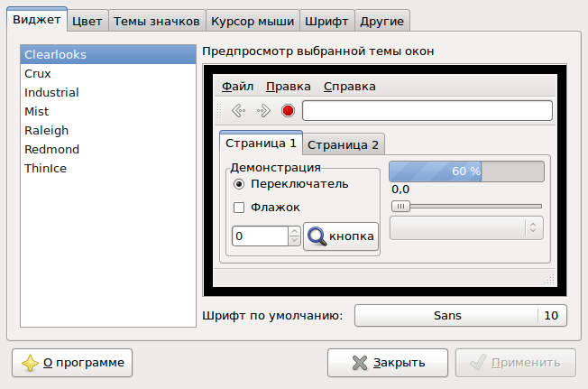Click the back arrow icon in preview toolbar

(238, 111)
